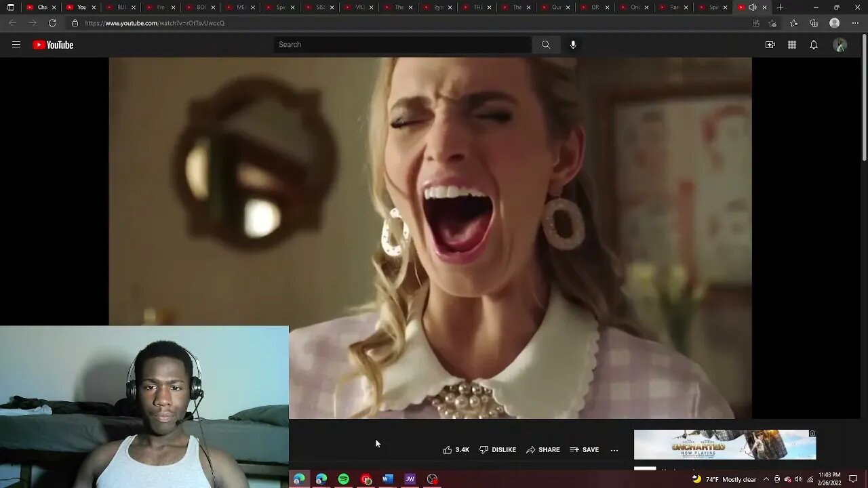This screenshot has height=488, width=868.
Task: Go back with browser back arrow
Action: tap(12, 23)
